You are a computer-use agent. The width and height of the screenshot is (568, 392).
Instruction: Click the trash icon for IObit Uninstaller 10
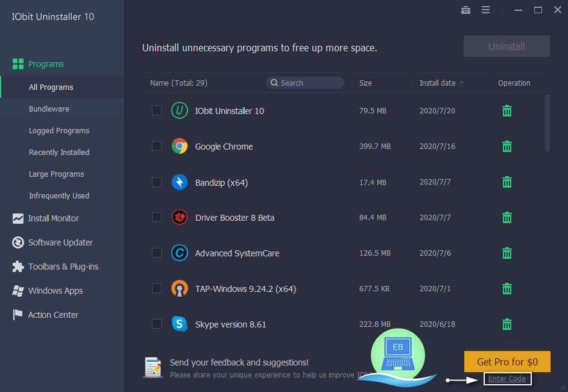tap(506, 111)
